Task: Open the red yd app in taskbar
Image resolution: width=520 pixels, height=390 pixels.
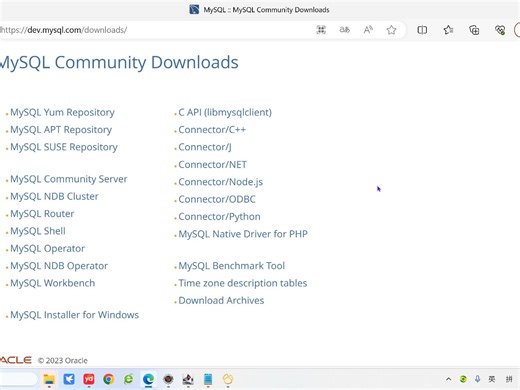Action: tap(89, 379)
